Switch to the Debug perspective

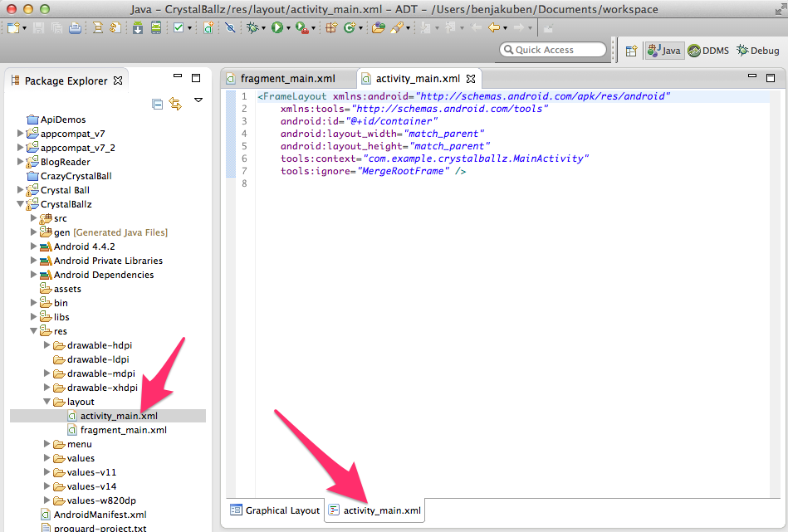pos(757,51)
